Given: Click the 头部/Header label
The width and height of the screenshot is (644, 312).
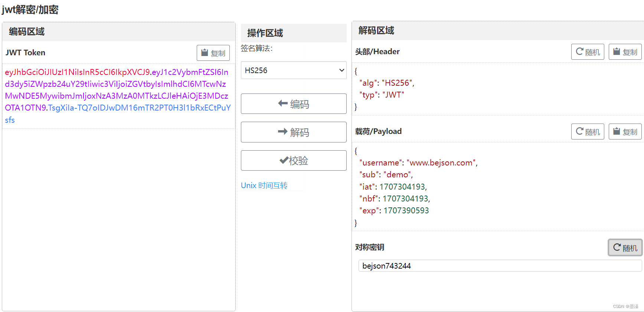Looking at the screenshot, I should [x=377, y=52].
